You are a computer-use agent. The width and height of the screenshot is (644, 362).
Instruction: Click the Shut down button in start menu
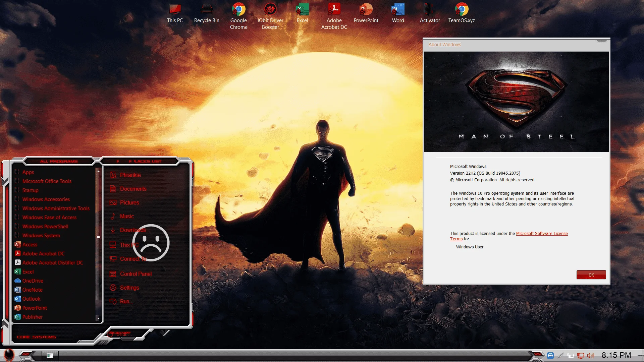pyautogui.click(x=120, y=334)
